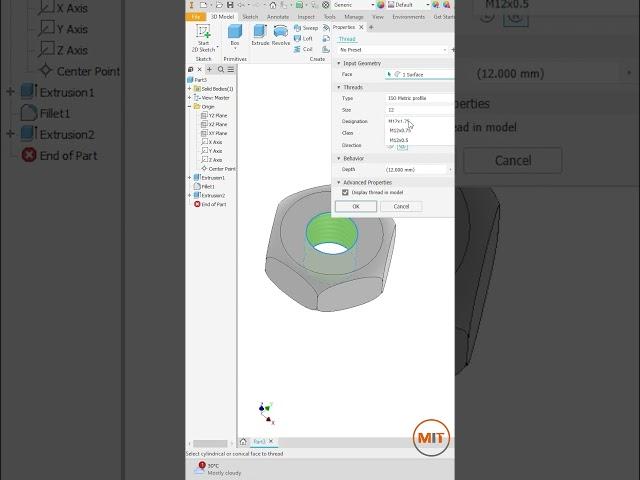The width and height of the screenshot is (640, 480).
Task: Open the File tab
Action: 196,17
